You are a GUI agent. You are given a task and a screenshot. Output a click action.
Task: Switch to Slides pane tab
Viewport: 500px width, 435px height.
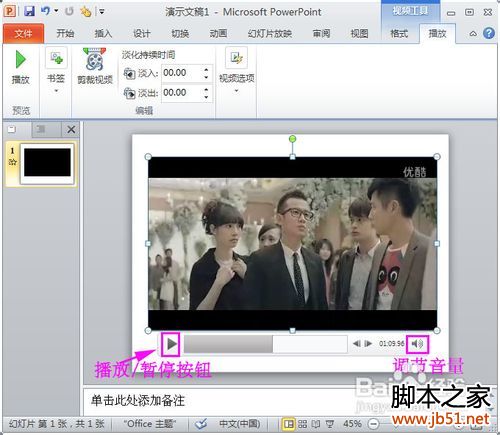click(12, 129)
